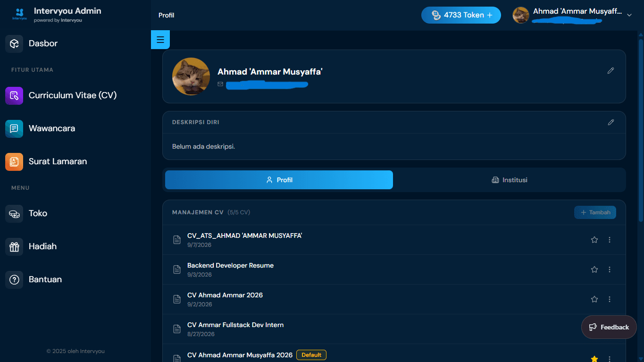
Task: Open options menu for CV Ahmad Ammar 2026
Action: point(610,299)
